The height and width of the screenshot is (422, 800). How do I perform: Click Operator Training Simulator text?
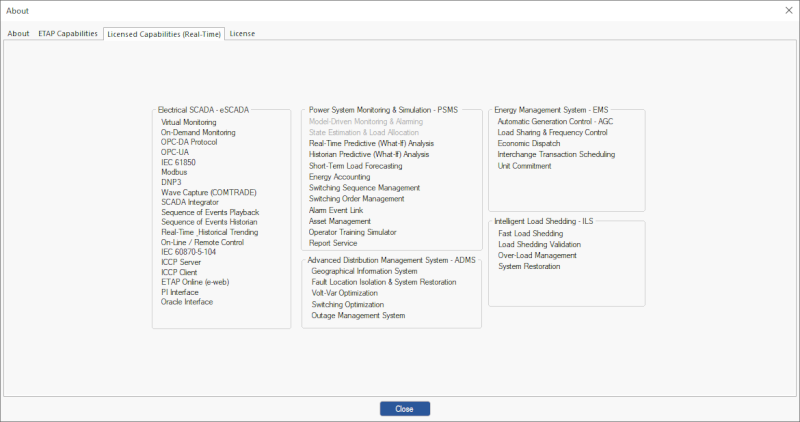(353, 232)
